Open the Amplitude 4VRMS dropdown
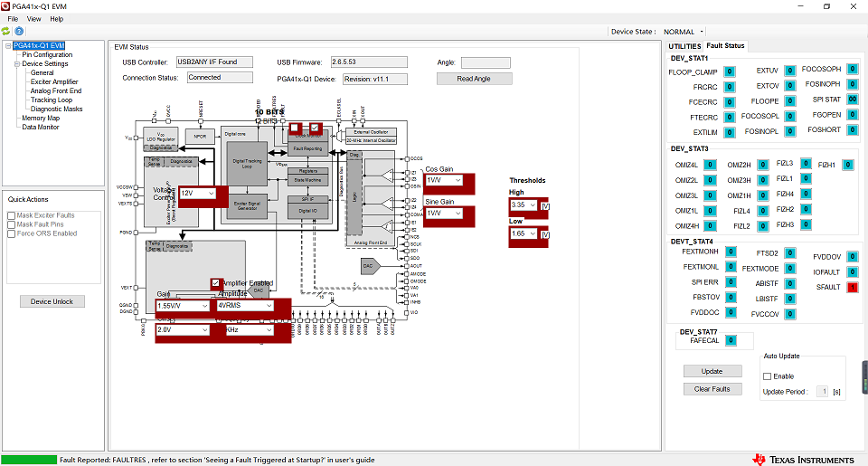Image resolution: width=868 pixels, height=466 pixels. point(246,305)
